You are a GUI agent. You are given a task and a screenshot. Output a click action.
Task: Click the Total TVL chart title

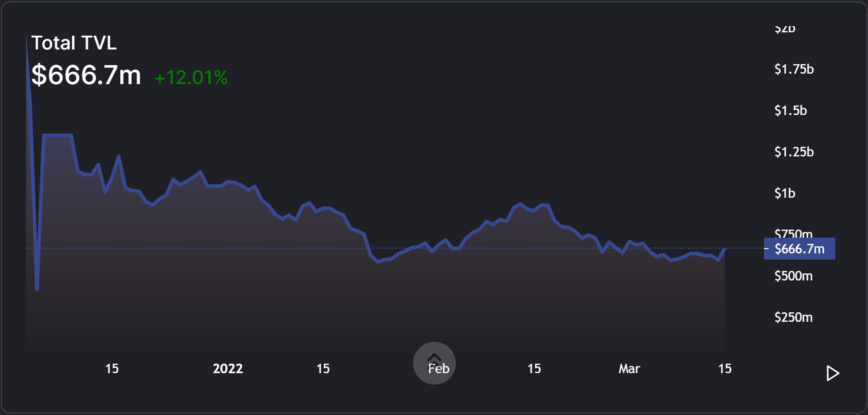pyautogui.click(x=74, y=43)
